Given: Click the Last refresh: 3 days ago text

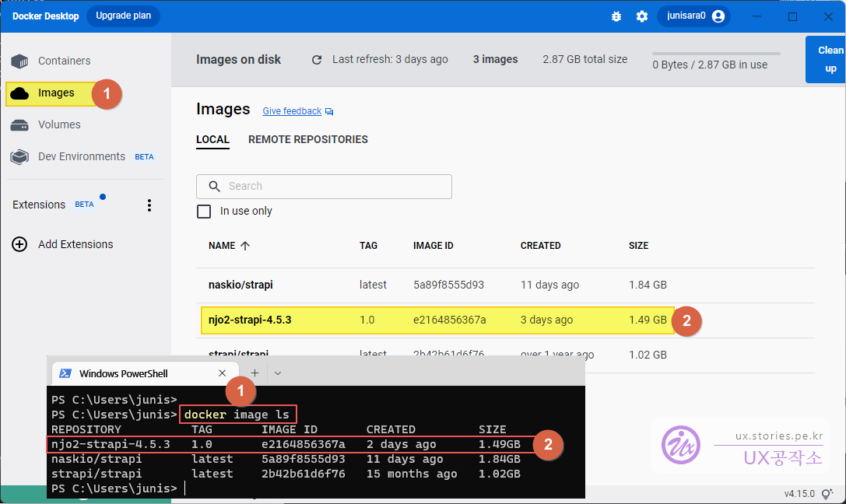Looking at the screenshot, I should pos(390,59).
